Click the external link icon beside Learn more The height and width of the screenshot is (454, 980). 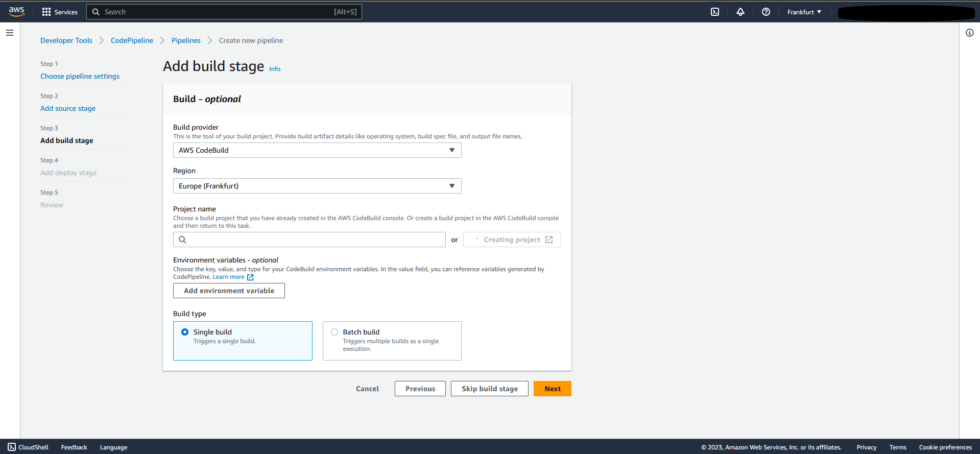tap(250, 277)
